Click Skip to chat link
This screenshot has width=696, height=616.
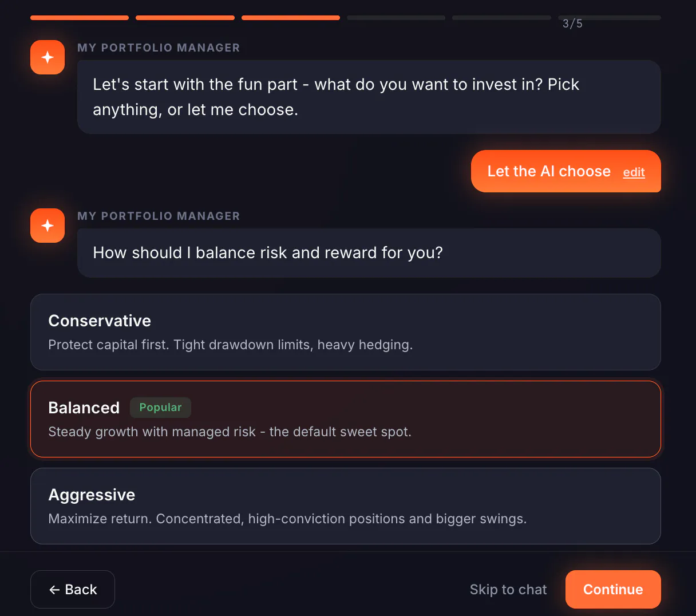[x=508, y=590]
